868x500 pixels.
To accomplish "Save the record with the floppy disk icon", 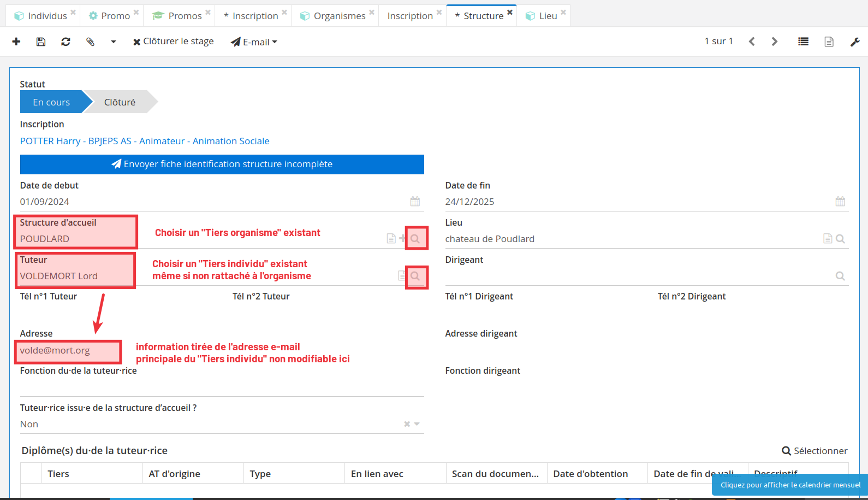I will point(41,42).
